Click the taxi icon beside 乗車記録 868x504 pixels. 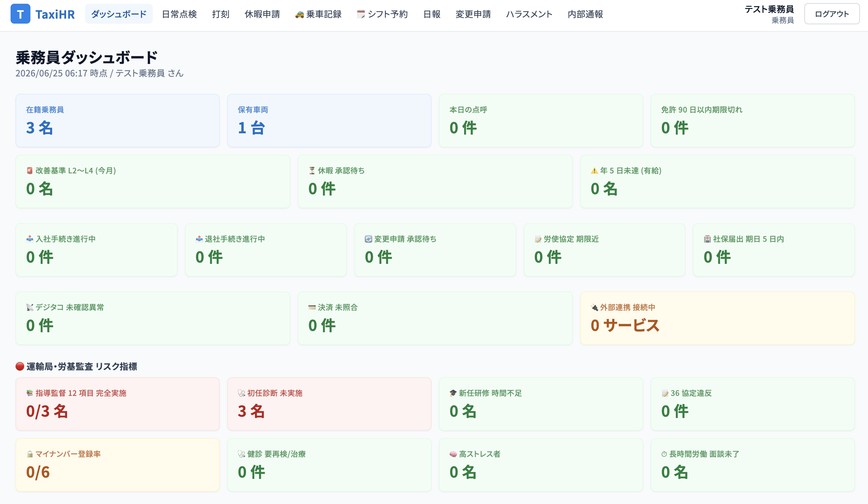tap(299, 14)
